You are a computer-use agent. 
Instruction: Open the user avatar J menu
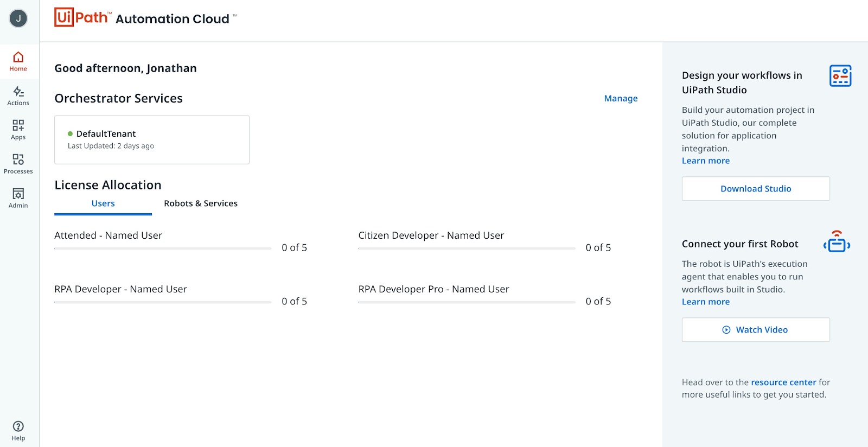click(18, 18)
